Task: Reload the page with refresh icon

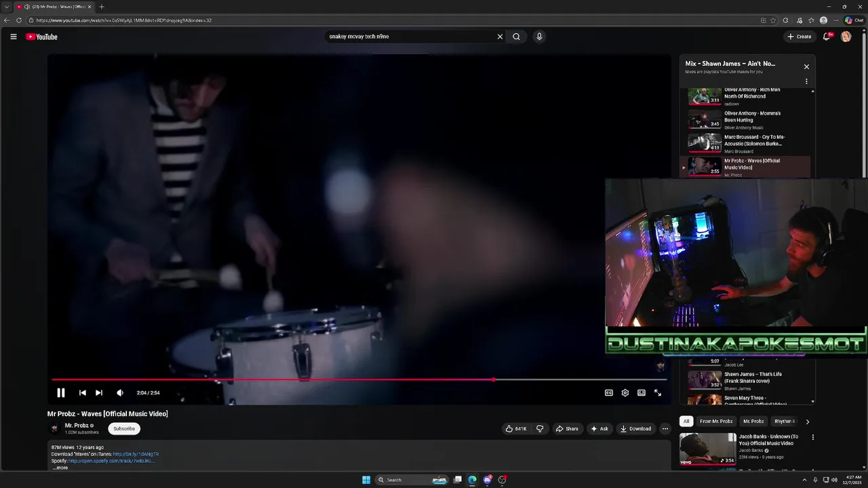Action: pyautogui.click(x=18, y=20)
